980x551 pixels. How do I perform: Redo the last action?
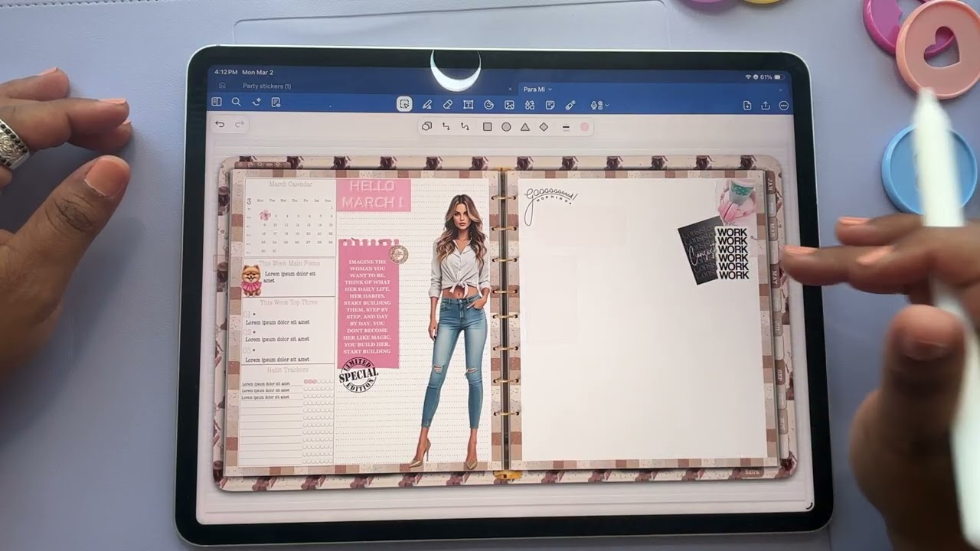240,124
